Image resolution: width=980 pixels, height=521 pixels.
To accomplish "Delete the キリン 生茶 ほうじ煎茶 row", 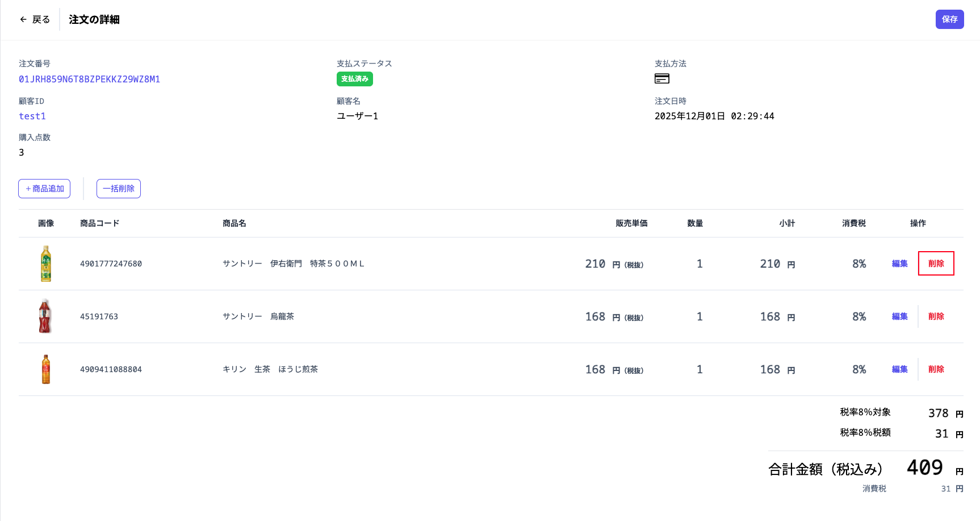I will (x=936, y=369).
